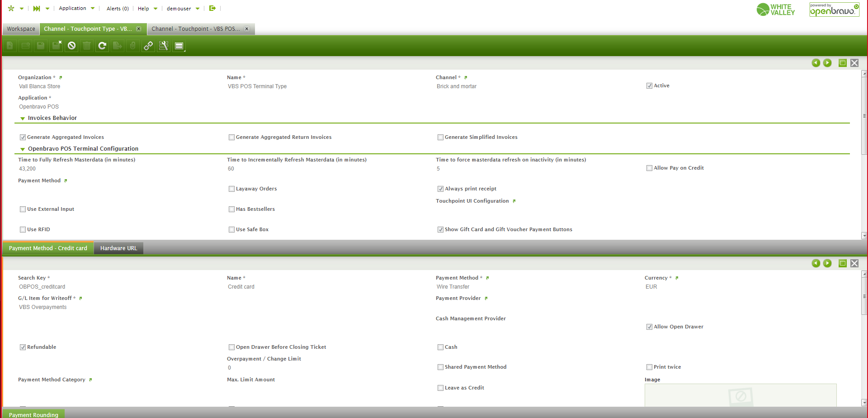Select the Payment Method - Credit card subtab
This screenshot has width=868, height=418.
point(48,248)
